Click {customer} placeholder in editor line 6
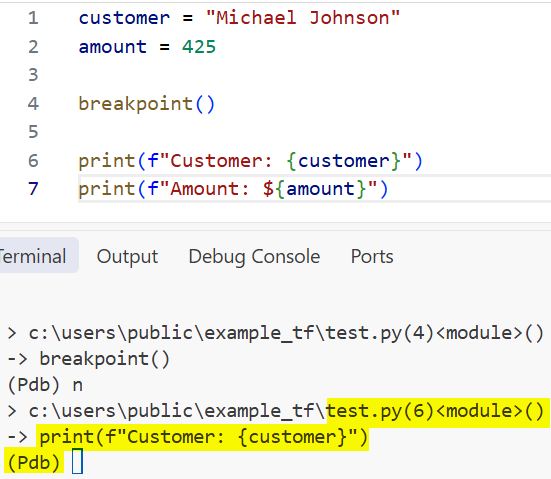The width and height of the screenshot is (551, 479). pos(344,161)
